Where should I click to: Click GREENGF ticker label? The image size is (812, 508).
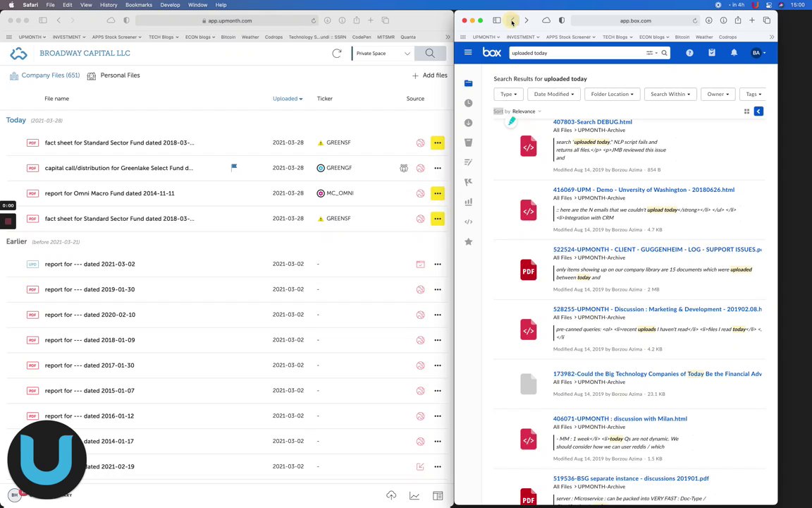tap(339, 168)
